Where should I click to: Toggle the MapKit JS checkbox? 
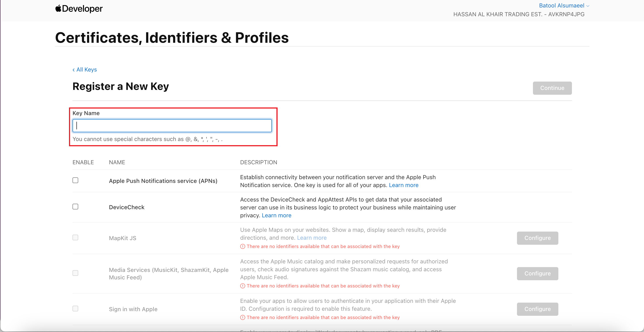[x=75, y=237]
